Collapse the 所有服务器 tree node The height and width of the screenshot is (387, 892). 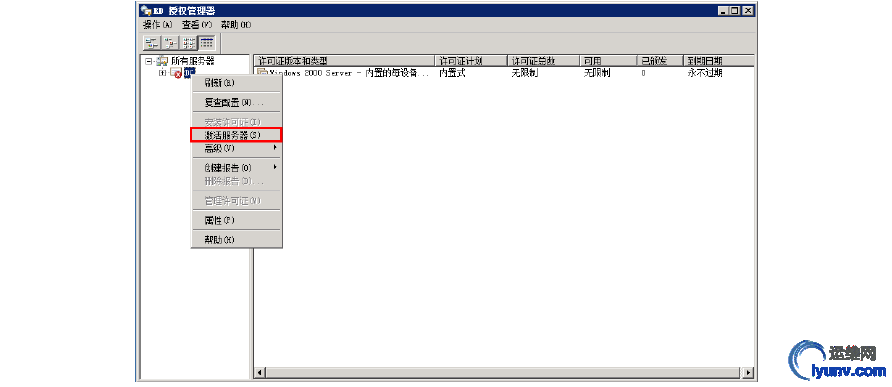[x=148, y=61]
